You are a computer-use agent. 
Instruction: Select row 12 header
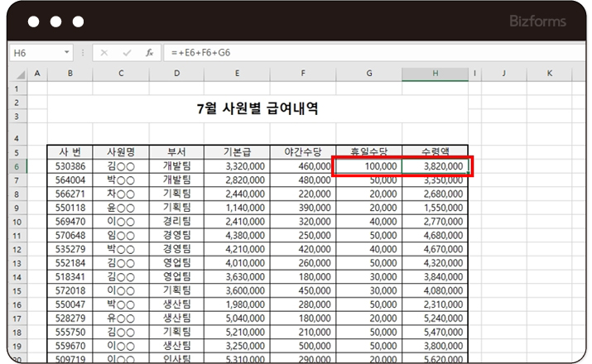click(19, 249)
